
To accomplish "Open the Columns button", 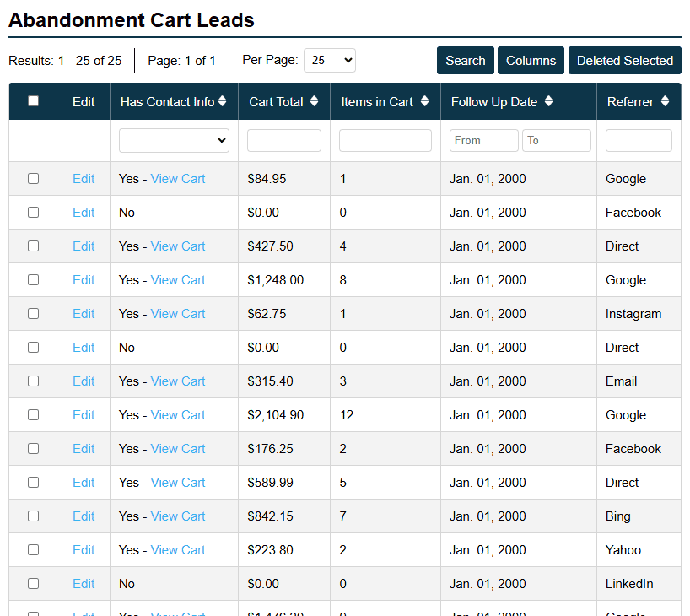I will tap(531, 60).
